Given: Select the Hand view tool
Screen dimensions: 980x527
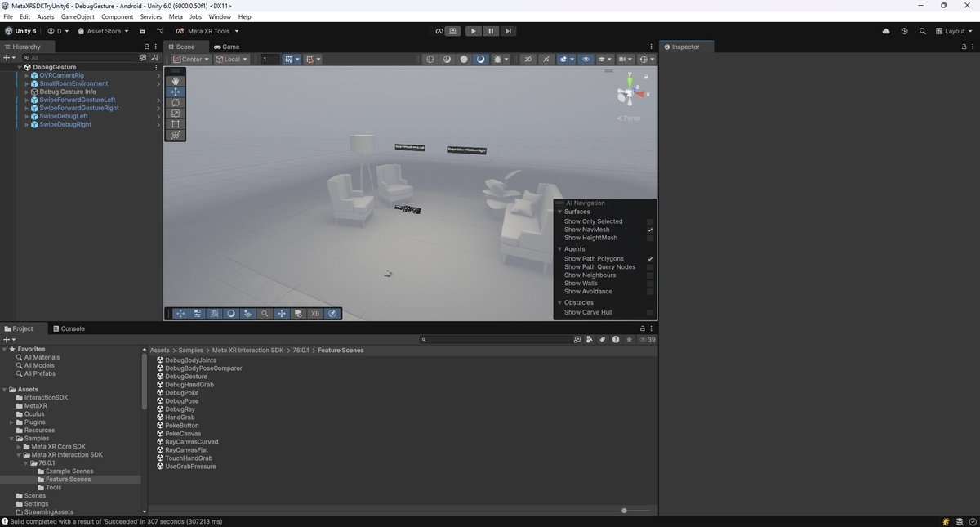Looking at the screenshot, I should click(176, 81).
